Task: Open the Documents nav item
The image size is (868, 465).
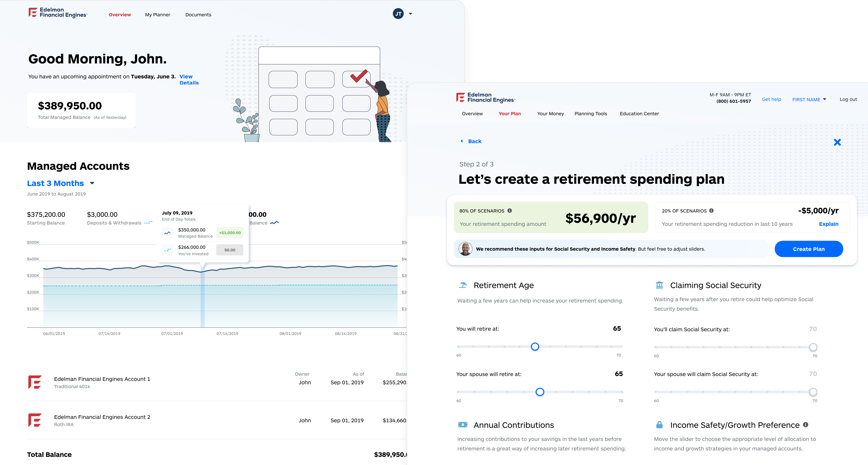Action: pos(198,14)
